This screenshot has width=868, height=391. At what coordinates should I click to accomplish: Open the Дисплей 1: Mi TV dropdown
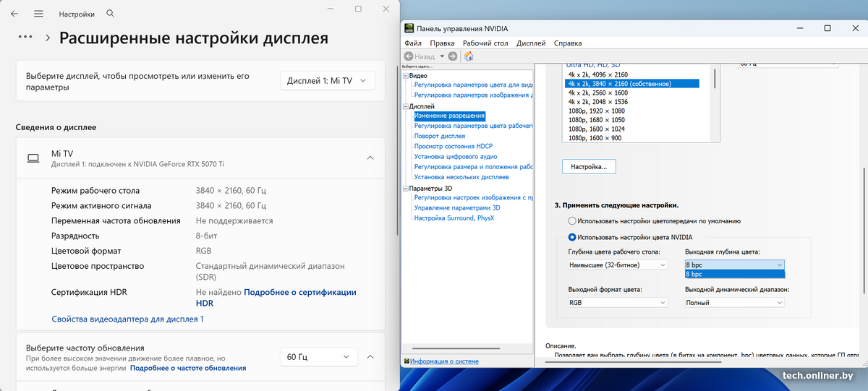click(x=327, y=81)
